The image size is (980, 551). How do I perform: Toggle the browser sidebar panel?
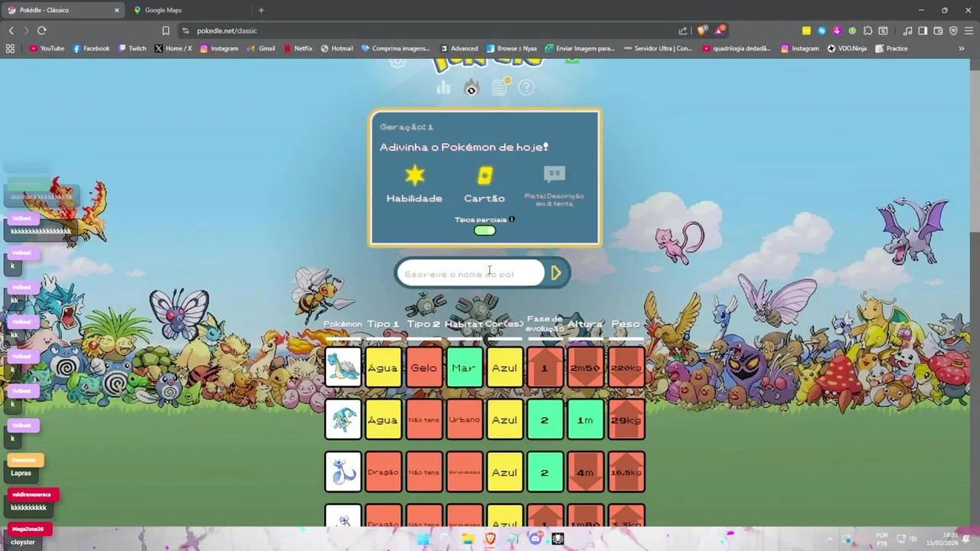point(923,31)
